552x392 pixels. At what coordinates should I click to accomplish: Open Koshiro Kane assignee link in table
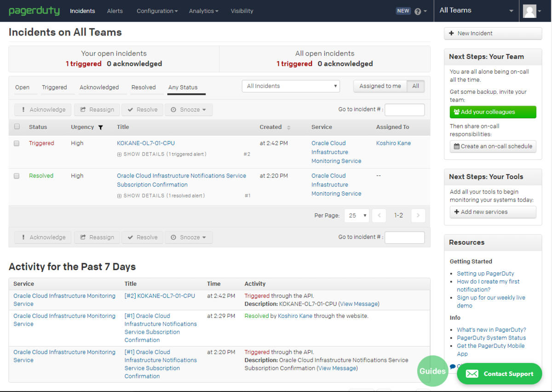click(393, 144)
